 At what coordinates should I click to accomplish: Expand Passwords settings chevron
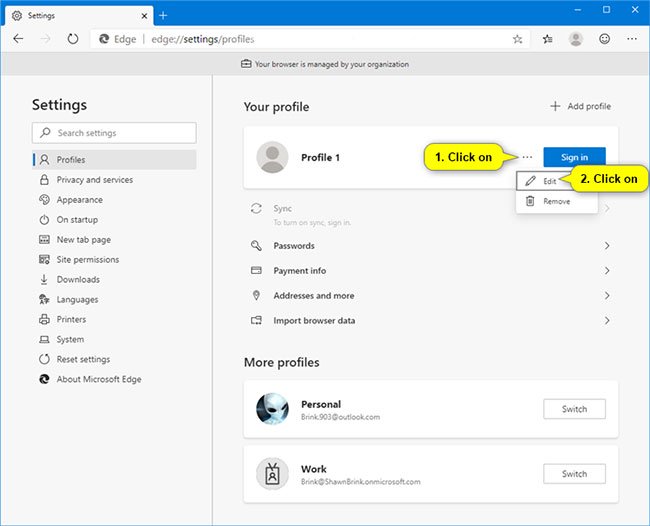[x=607, y=246]
